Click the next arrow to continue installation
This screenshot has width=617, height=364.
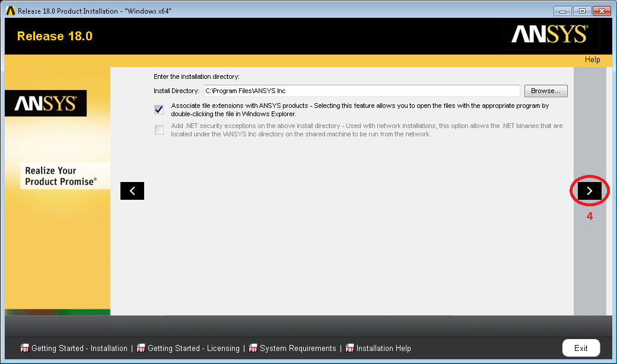coord(589,190)
